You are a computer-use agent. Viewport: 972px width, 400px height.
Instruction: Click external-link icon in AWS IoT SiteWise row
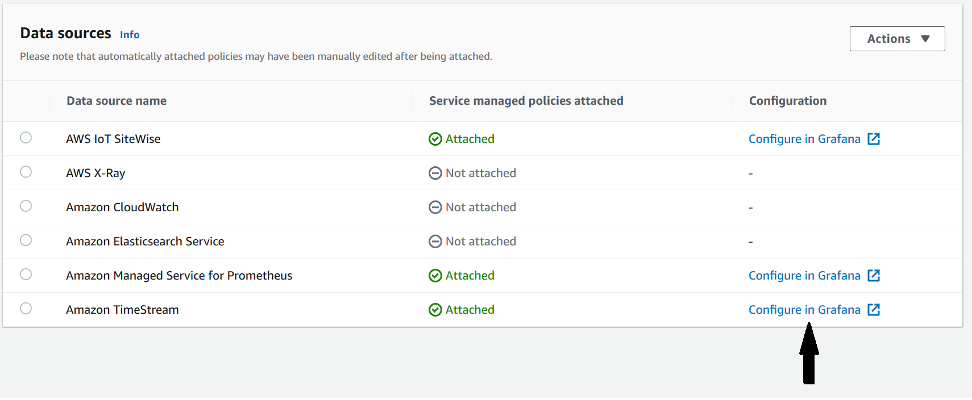pyautogui.click(x=873, y=139)
